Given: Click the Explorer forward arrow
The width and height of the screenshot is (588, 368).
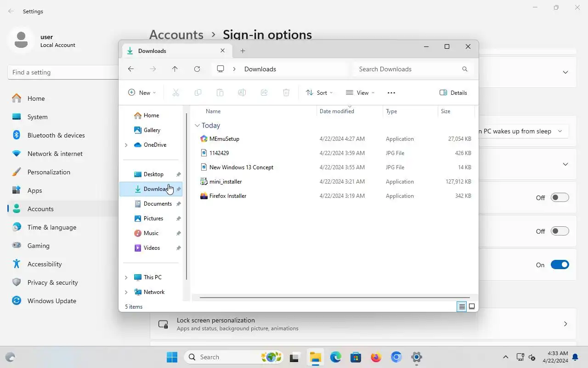Looking at the screenshot, I should coord(153,69).
